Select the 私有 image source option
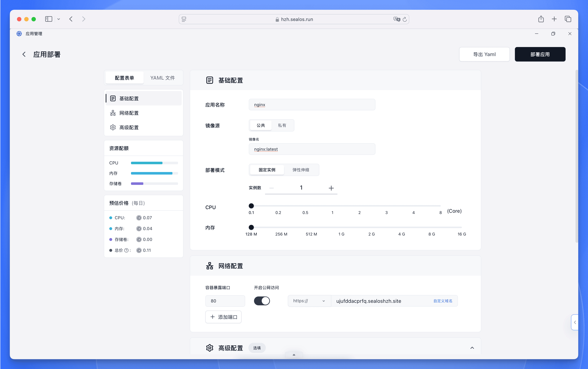The height and width of the screenshot is (369, 588). (x=282, y=125)
